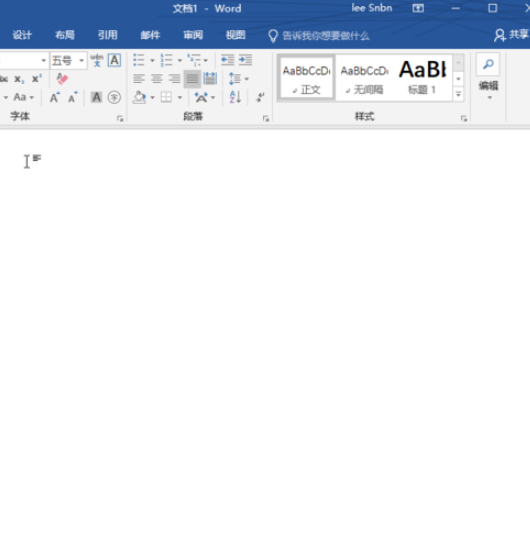Sort text with the A-Z sort icon
This screenshot has height=541, width=530.
coord(235,97)
